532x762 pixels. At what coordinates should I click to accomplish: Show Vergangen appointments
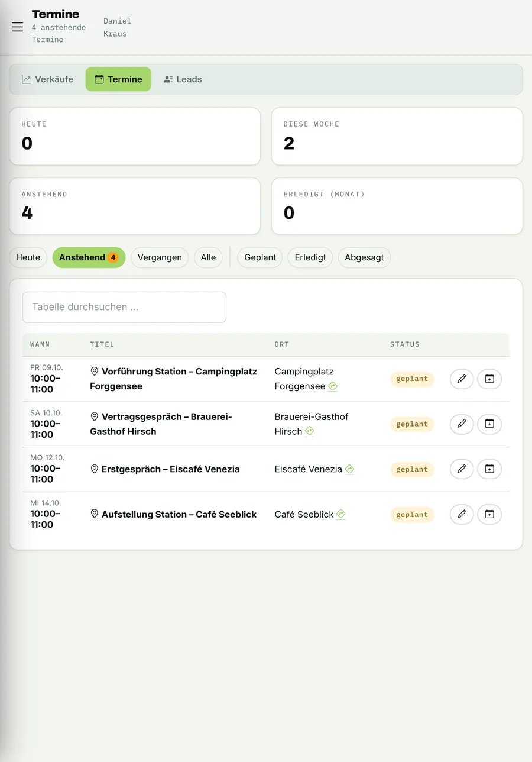[160, 257]
